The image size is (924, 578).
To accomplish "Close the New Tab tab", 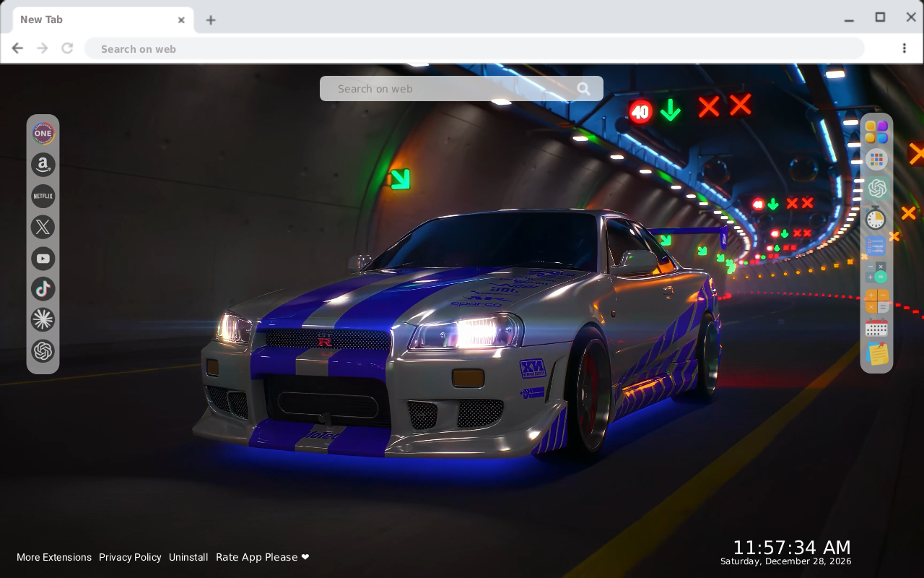I will [181, 20].
